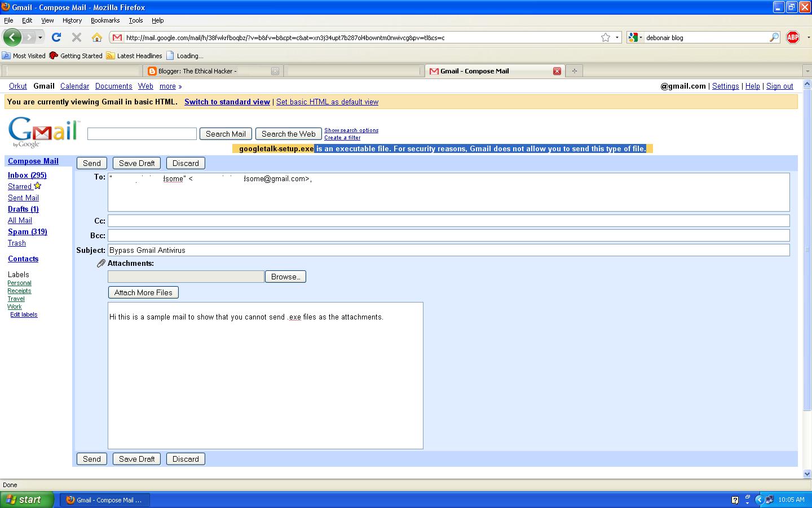
Task: Go back to the previous page
Action: [12, 37]
